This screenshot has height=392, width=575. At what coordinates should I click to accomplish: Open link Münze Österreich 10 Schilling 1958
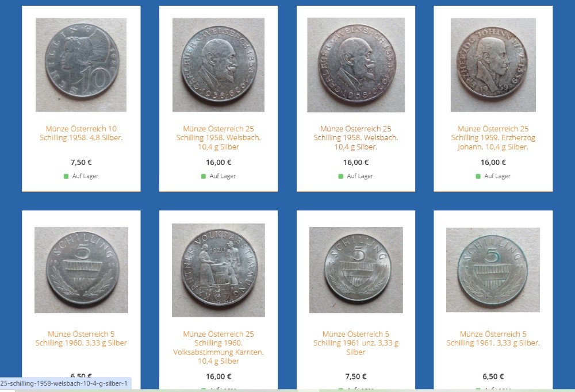81,133
